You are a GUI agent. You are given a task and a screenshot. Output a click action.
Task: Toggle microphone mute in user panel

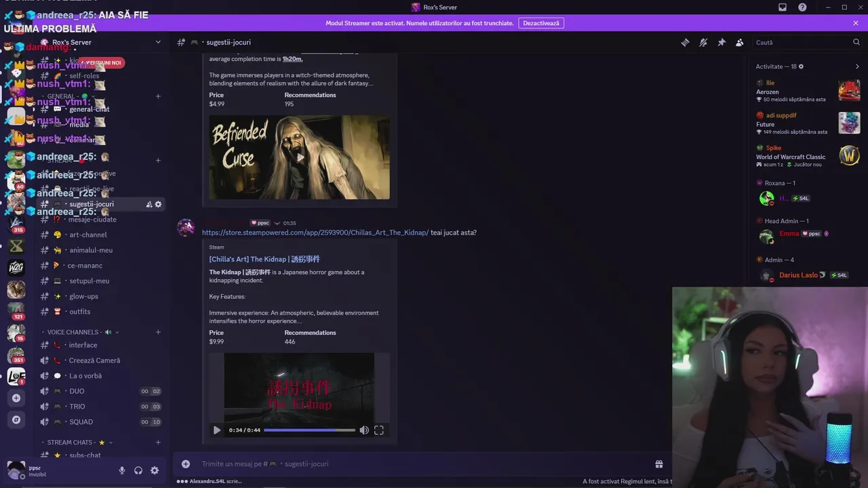122,470
